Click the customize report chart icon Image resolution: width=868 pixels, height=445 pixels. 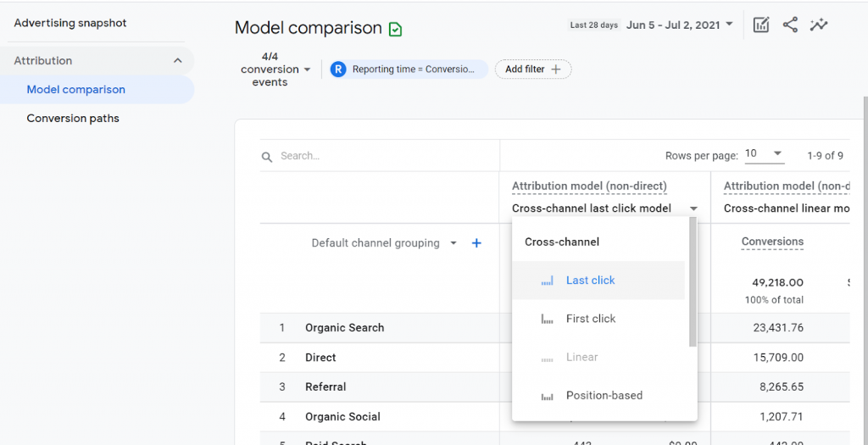(761, 25)
